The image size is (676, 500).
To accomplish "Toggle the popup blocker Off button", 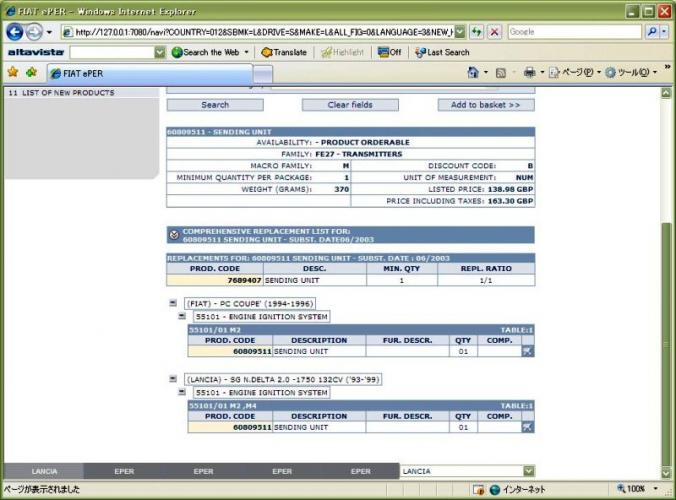I will tap(389, 52).
